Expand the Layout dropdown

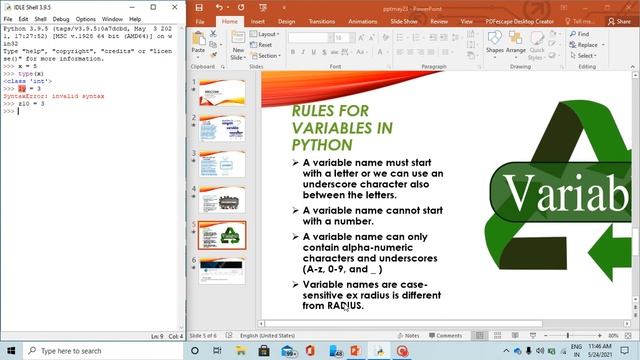264,34
